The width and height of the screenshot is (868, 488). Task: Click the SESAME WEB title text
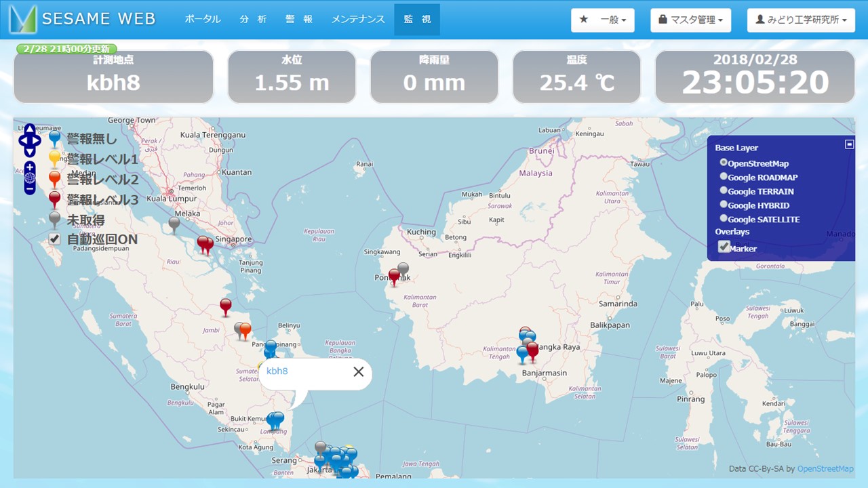[99, 19]
